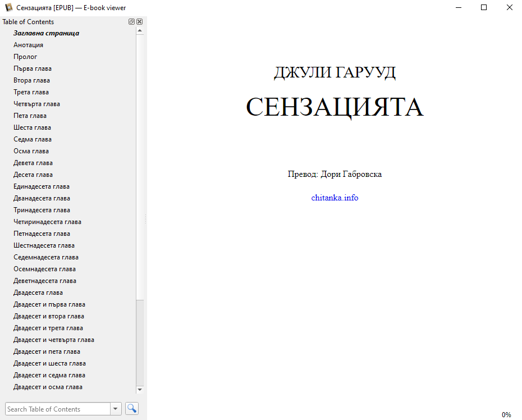This screenshot has height=420, width=522.
Task: Open the search history dropdown arrow
Action: [x=116, y=409]
